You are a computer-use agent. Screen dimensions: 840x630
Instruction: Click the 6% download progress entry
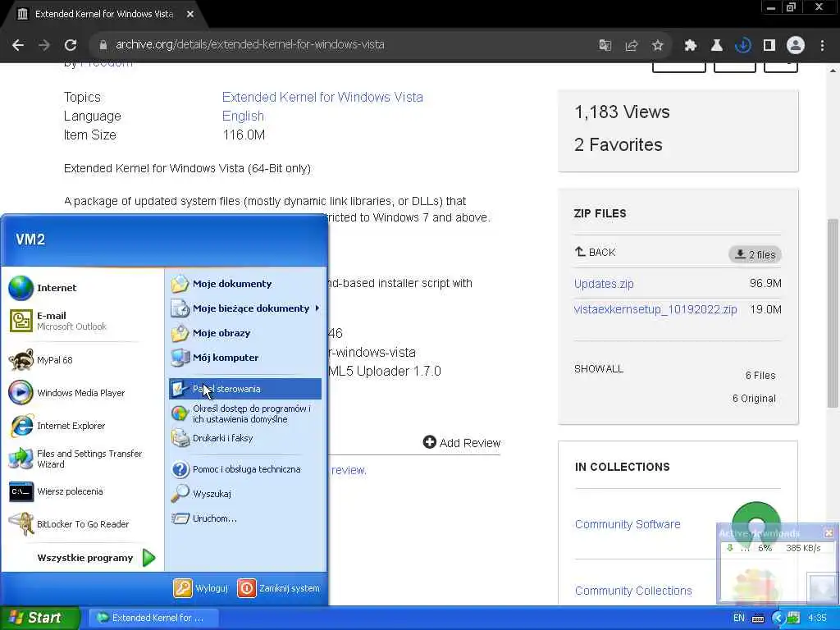pyautogui.click(x=776, y=548)
